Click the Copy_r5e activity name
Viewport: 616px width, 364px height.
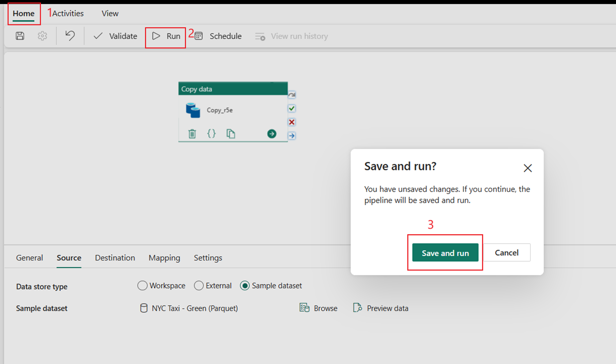(219, 110)
